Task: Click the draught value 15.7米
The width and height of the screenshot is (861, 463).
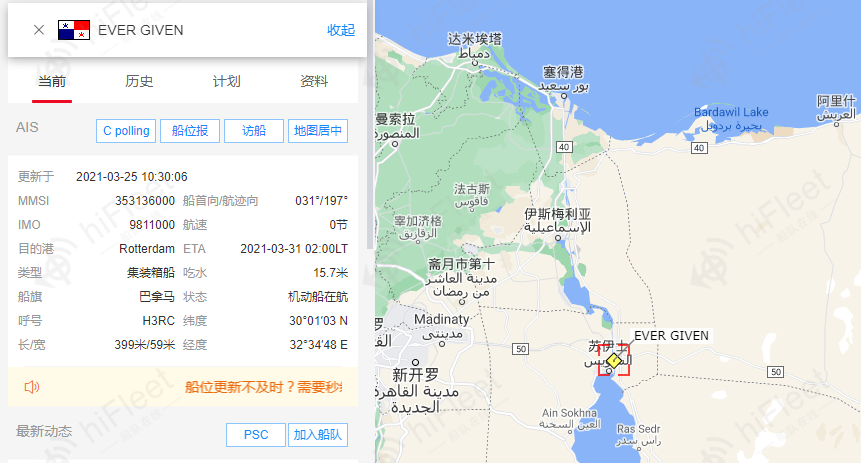Action: click(331, 273)
